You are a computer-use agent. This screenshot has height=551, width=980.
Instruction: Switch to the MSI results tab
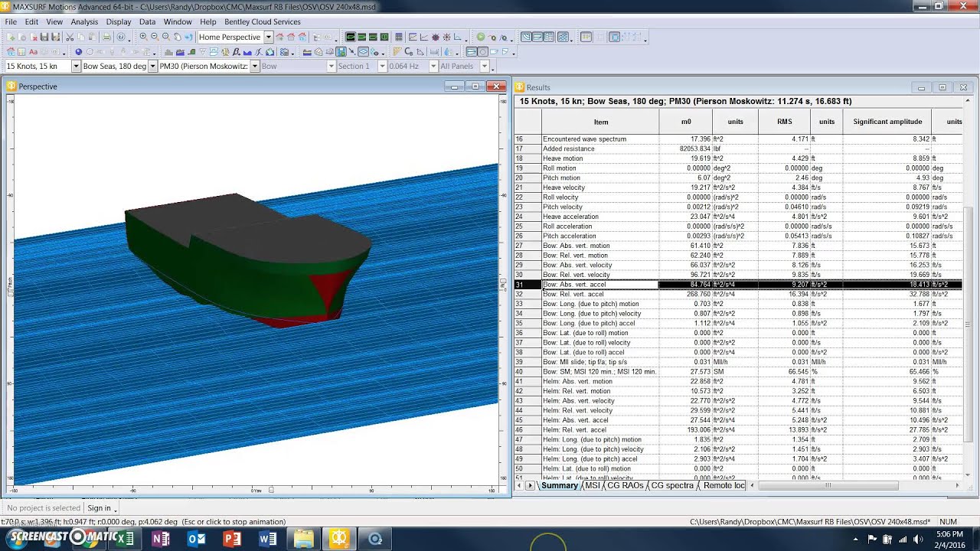click(593, 485)
